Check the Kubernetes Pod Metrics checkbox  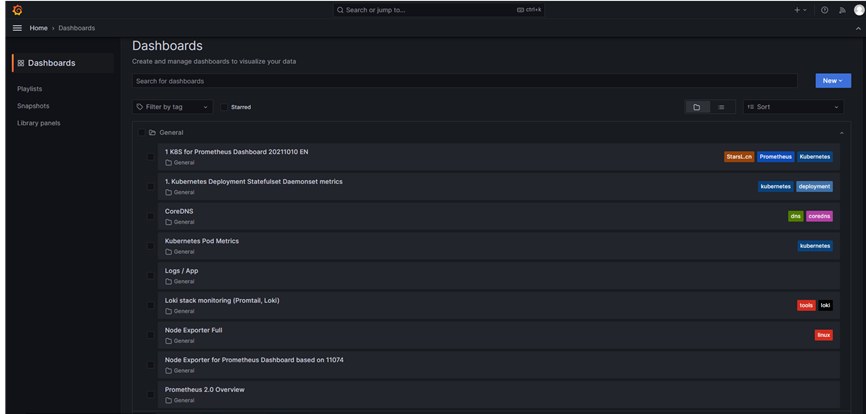150,246
